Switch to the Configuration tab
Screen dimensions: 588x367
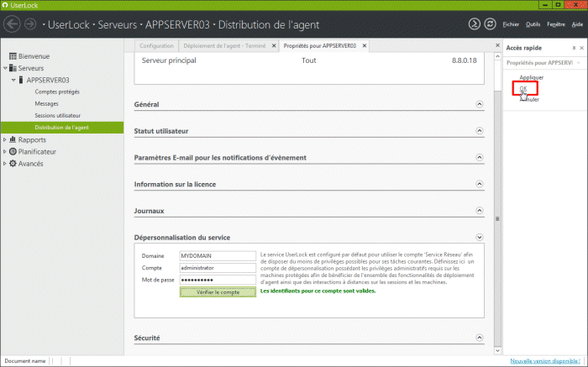156,45
